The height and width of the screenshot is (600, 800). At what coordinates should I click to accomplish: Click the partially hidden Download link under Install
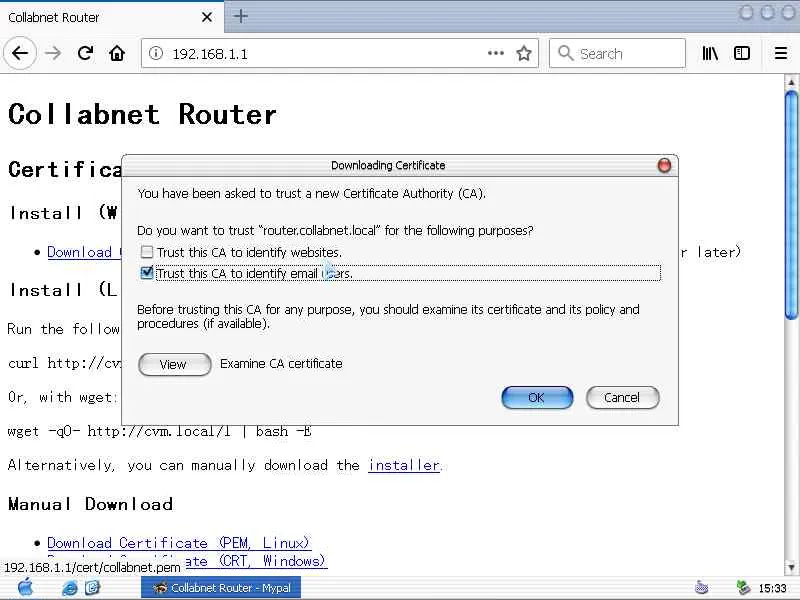84,252
